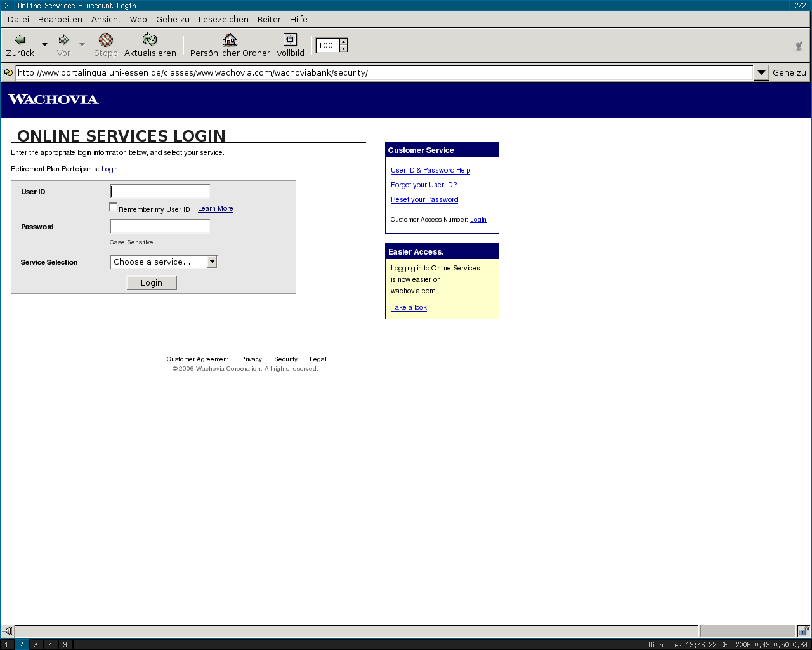Screen dimensions: 812x650
Task: Open the Bearbeiten menu
Action: pyautogui.click(x=60, y=19)
